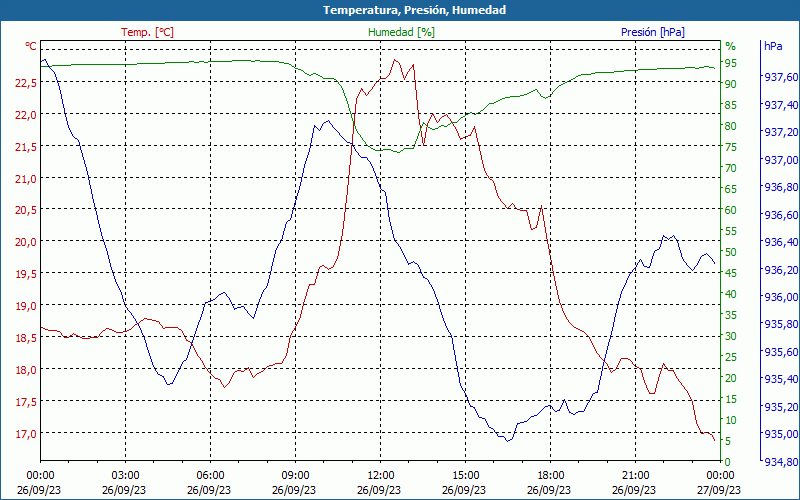This screenshot has height=500, width=800.
Task: Select the blue 'Presión [hPa]' legend label
Action: (653, 32)
